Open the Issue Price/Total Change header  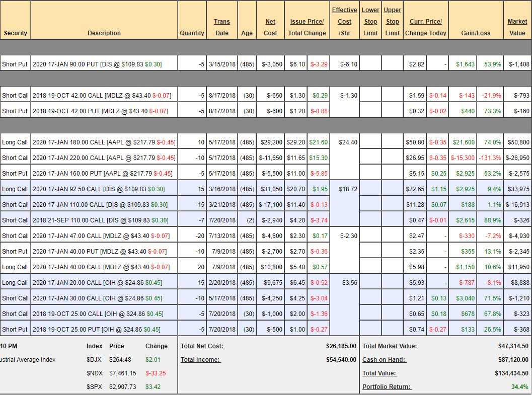click(307, 27)
